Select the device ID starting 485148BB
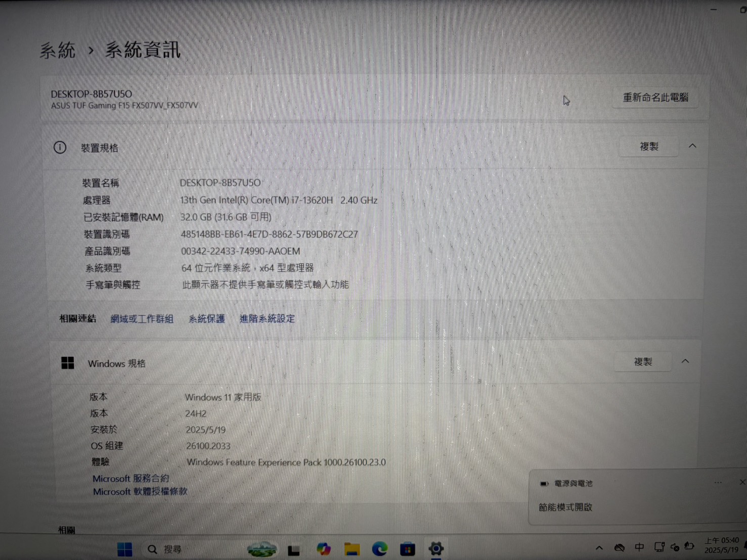The image size is (747, 560). pyautogui.click(x=270, y=234)
